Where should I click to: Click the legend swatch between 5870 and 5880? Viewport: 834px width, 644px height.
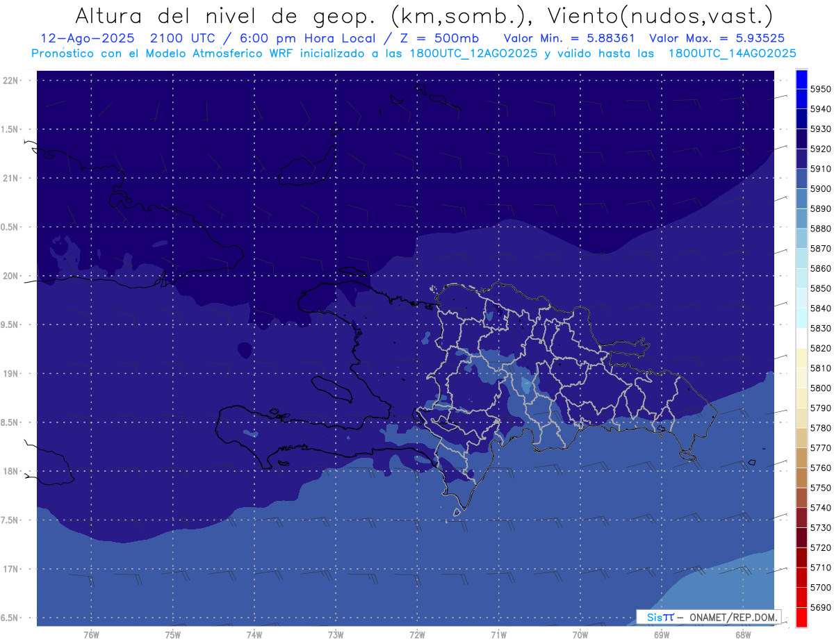coord(801,238)
